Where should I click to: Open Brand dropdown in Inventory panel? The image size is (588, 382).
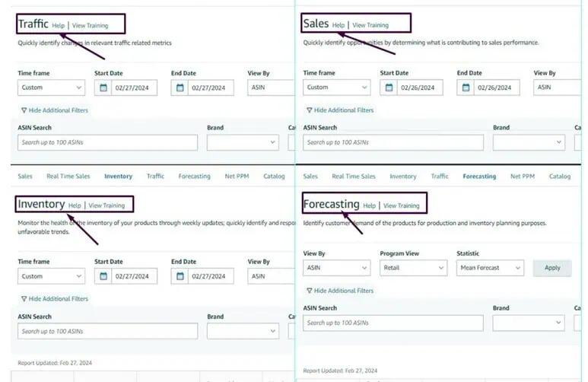pos(243,331)
